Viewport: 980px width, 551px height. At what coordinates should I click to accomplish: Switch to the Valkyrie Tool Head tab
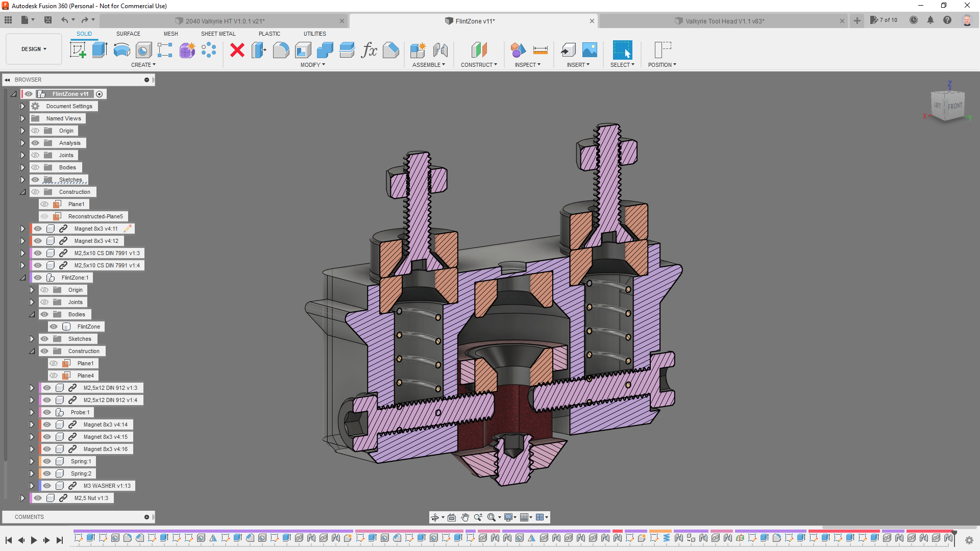coord(725,21)
